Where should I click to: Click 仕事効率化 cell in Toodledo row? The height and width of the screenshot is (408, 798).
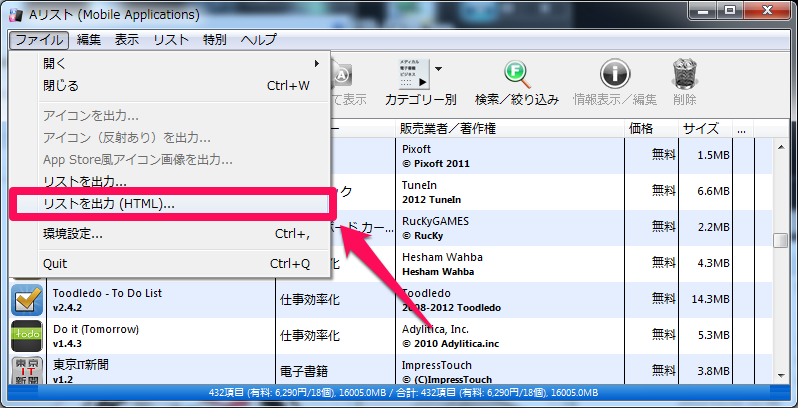pyautogui.click(x=336, y=300)
